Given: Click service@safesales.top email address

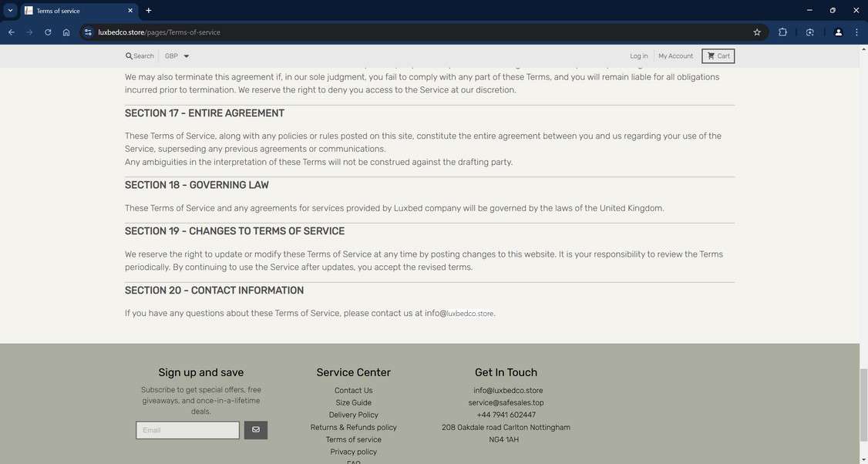Looking at the screenshot, I should (x=506, y=402).
